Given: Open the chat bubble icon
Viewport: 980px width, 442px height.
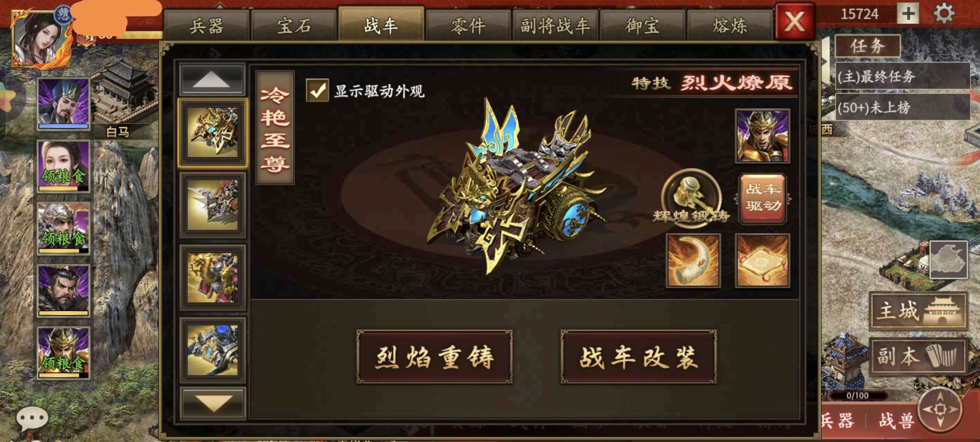Looking at the screenshot, I should (32, 418).
